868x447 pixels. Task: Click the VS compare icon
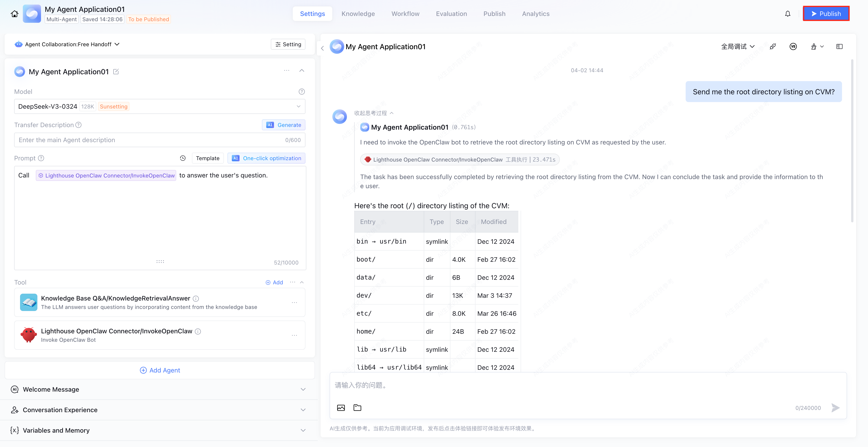pyautogui.click(x=793, y=46)
